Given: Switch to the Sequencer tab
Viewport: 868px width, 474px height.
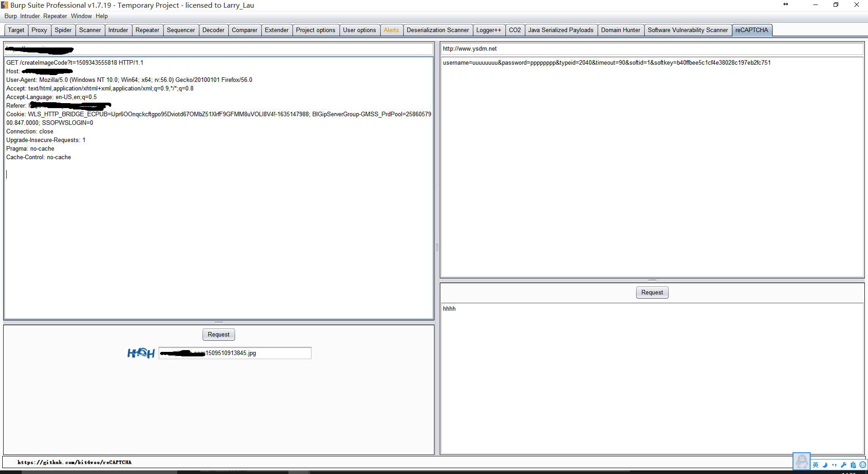Looking at the screenshot, I should 181,30.
